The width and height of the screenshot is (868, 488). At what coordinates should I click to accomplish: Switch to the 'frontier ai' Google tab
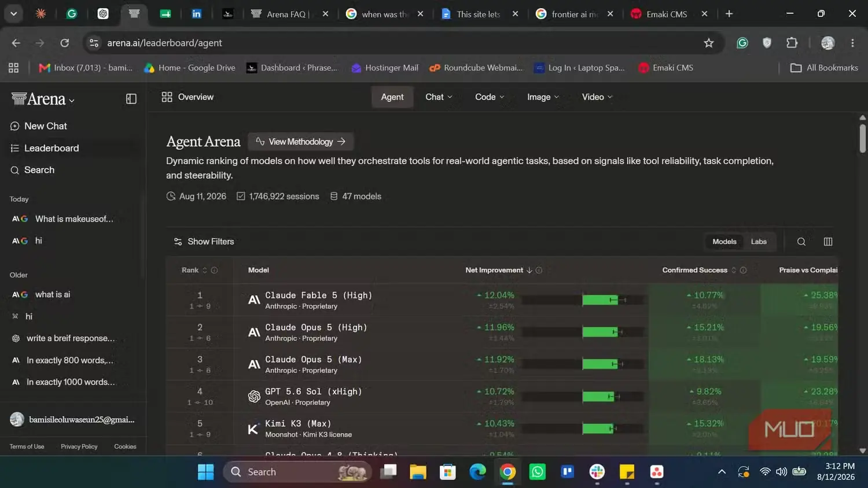[x=575, y=14]
